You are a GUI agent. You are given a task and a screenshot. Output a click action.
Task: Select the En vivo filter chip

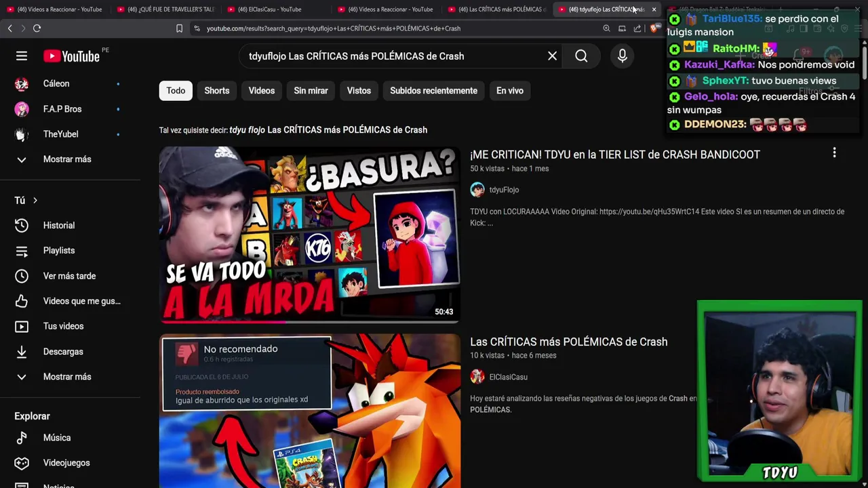(x=510, y=91)
